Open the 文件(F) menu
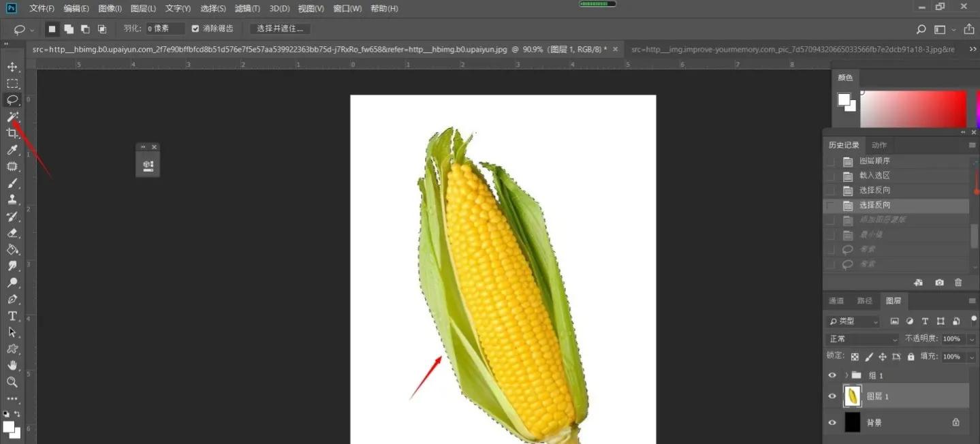The width and height of the screenshot is (980, 444). [x=42, y=8]
